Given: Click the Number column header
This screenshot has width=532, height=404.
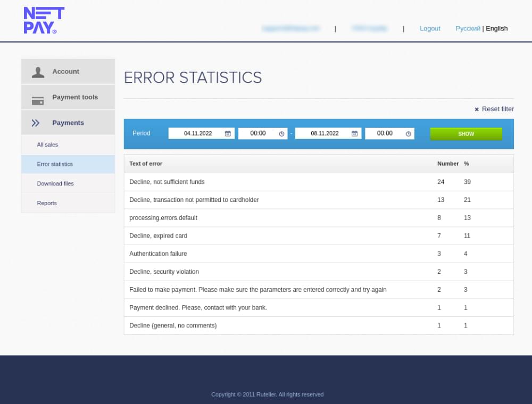Looking at the screenshot, I should pos(447,164).
